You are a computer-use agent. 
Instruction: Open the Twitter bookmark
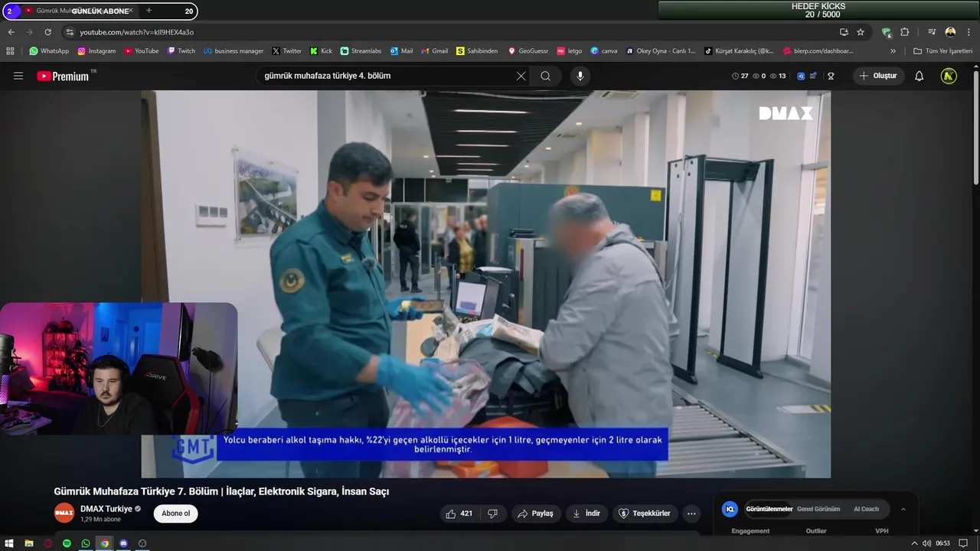click(287, 51)
